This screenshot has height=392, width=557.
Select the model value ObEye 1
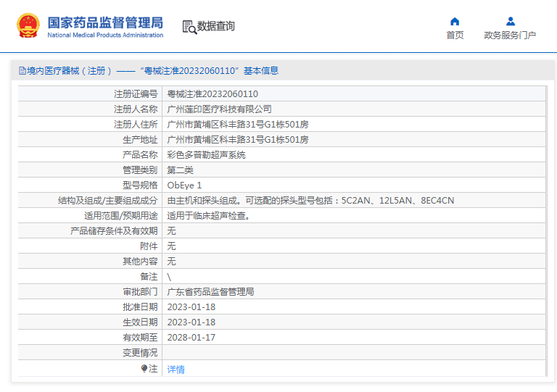pyautogui.click(x=184, y=185)
